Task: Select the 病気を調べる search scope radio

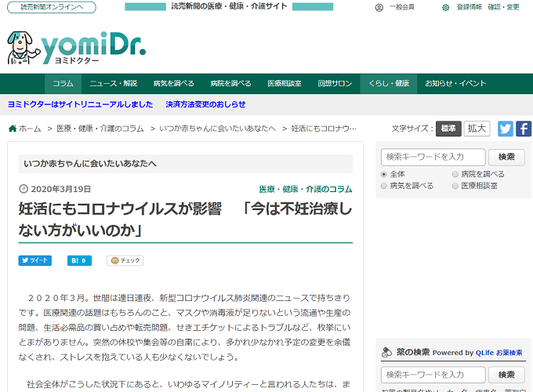Action: coord(384,186)
